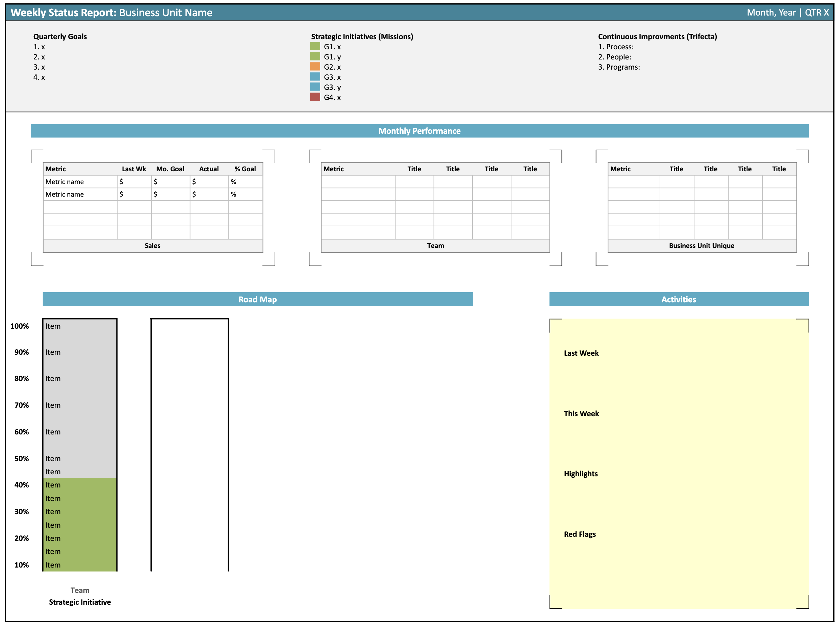The width and height of the screenshot is (840, 628).
Task: Select the green 'Item' at the 40% level
Action: coord(53,485)
